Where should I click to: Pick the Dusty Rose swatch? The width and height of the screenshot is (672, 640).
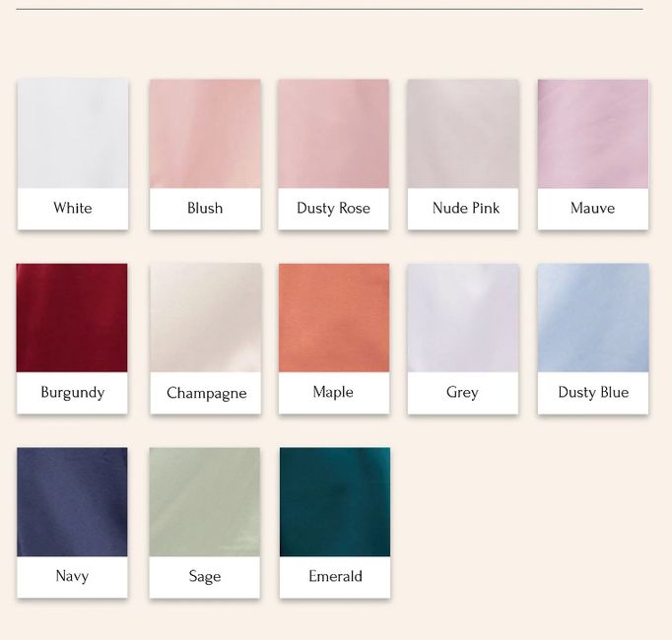pyautogui.click(x=333, y=155)
